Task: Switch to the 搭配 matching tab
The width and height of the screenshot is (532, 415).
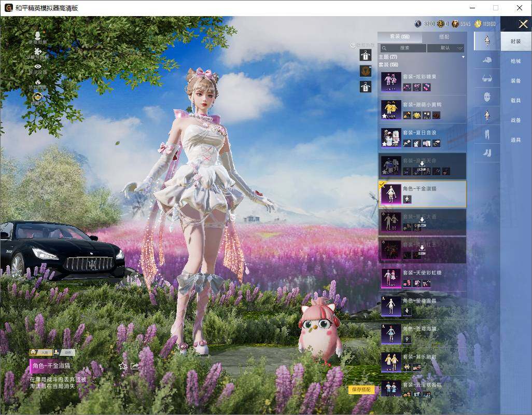Action: click(444, 37)
